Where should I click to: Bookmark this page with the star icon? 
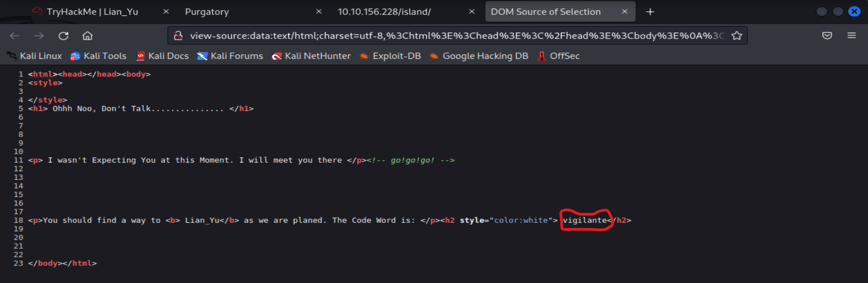(x=737, y=36)
